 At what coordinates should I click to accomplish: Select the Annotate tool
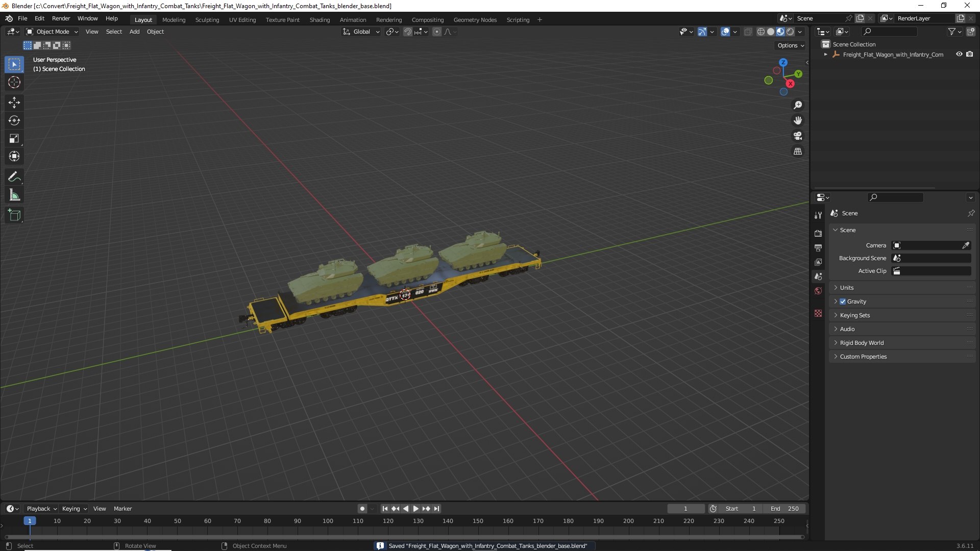(x=14, y=177)
